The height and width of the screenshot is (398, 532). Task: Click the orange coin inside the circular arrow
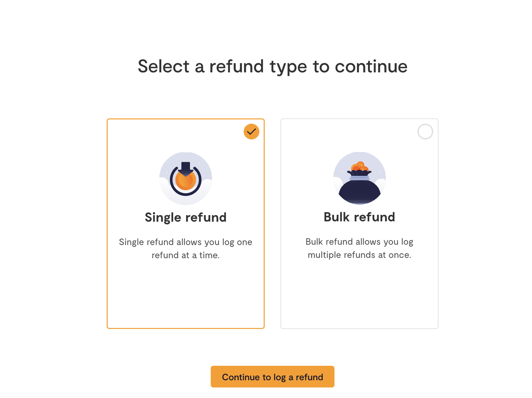[186, 182]
